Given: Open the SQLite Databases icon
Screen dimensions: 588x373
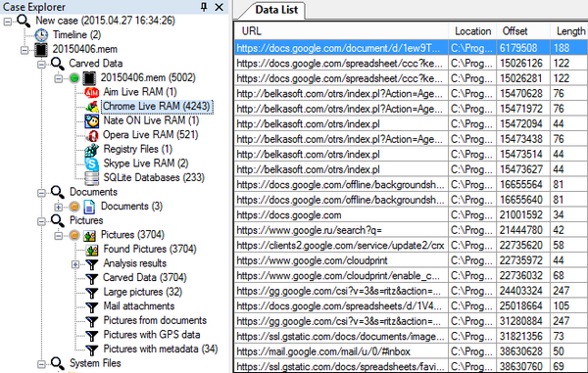Looking at the screenshot, I should (x=91, y=178).
